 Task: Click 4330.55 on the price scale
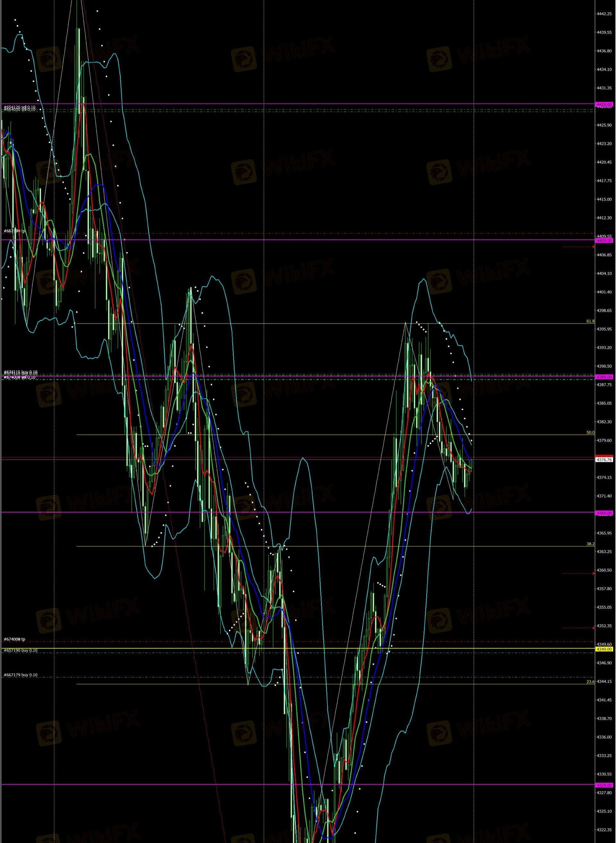[x=604, y=774]
